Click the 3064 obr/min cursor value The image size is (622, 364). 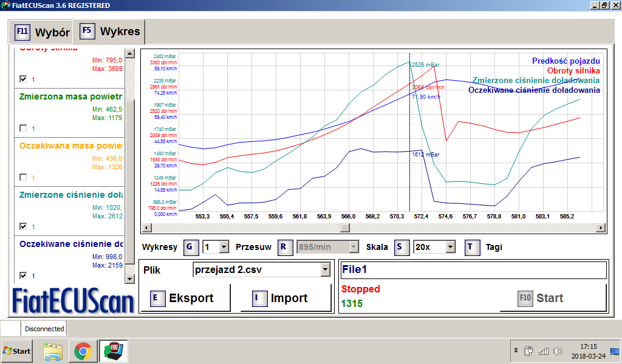(428, 87)
